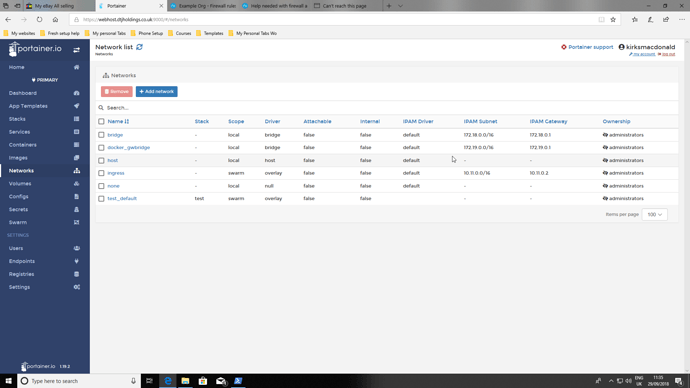Screen dimensions: 690x388
Task: Click the Home house icon in sidebar
Action: 77,67
